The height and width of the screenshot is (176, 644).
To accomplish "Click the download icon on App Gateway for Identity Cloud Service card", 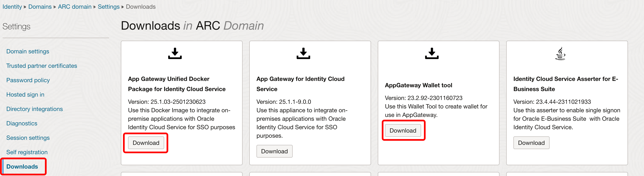I will [x=303, y=53].
